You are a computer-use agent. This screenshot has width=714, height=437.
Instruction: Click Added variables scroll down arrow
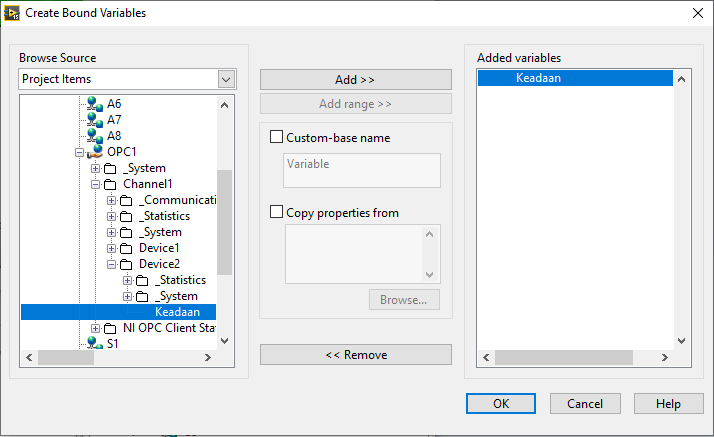(681, 340)
